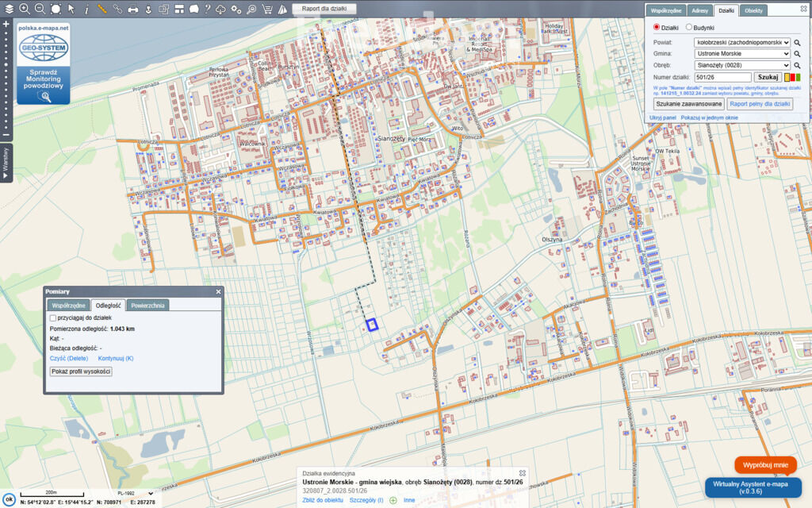Open the Powiat dropdown

tap(741, 42)
